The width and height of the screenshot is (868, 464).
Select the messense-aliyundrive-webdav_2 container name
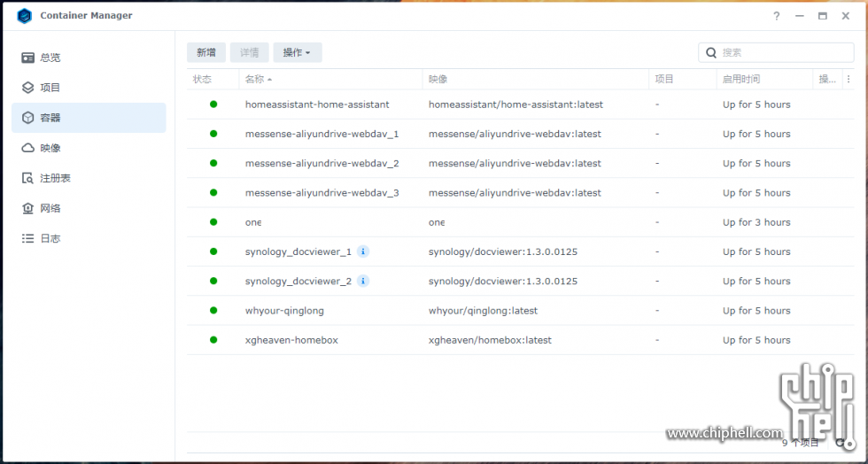pyautogui.click(x=322, y=163)
